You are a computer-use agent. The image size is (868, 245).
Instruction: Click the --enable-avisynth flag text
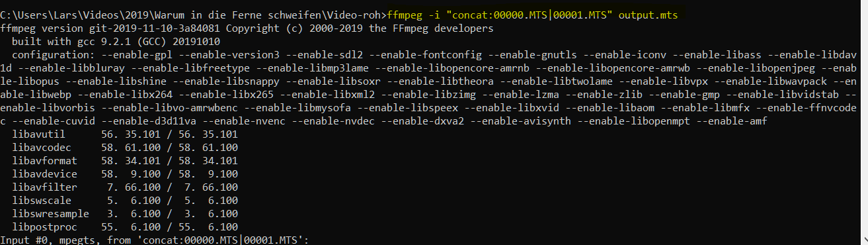pos(521,119)
